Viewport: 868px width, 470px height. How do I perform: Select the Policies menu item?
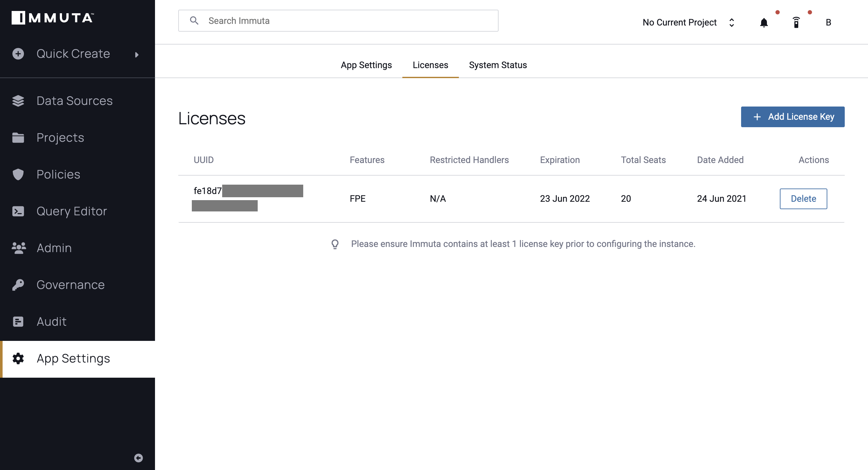coord(58,174)
